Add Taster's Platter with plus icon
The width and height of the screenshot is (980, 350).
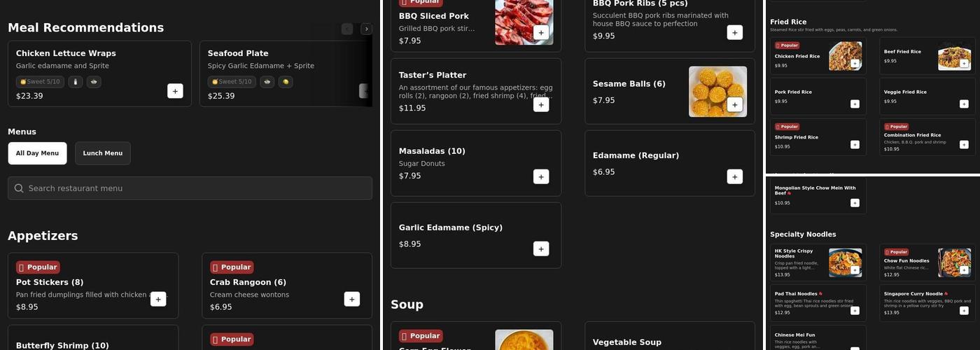(x=541, y=104)
